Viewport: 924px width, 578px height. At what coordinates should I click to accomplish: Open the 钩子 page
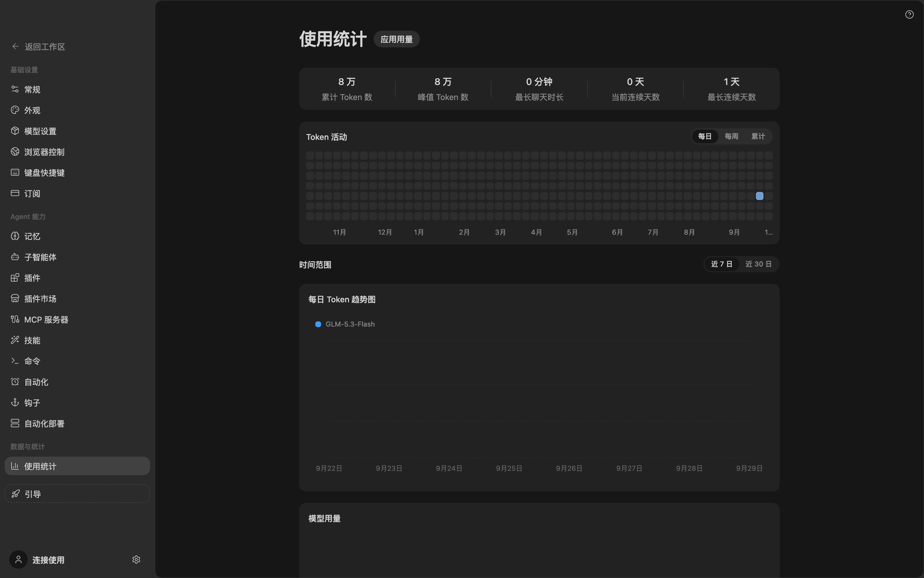point(77,403)
